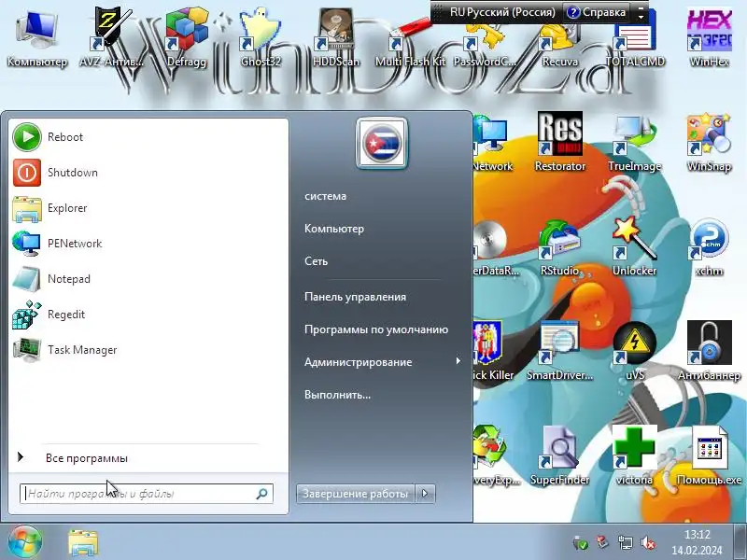The width and height of the screenshot is (747, 560).
Task: Open the RStudio desktop shortcut
Action: point(559,247)
